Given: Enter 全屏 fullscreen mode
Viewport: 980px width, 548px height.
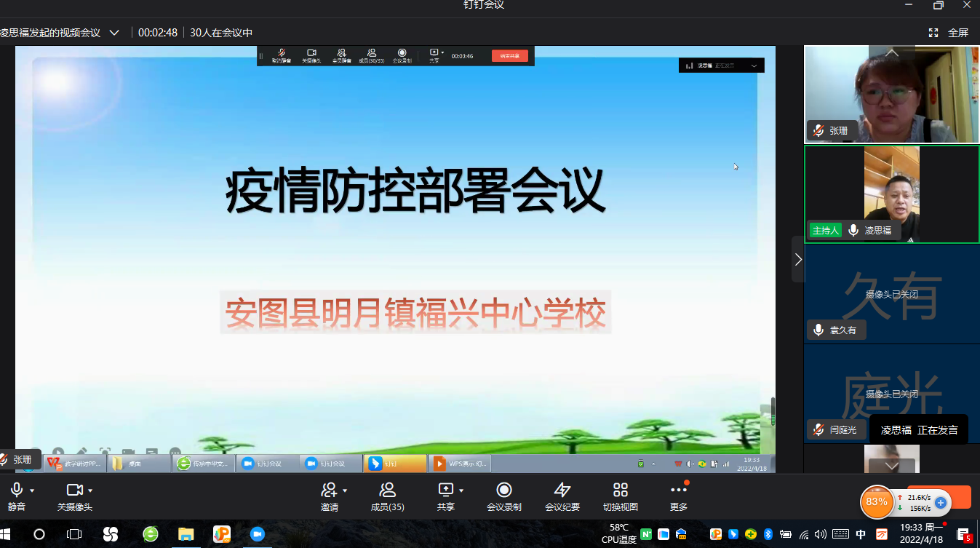Looking at the screenshot, I should coord(949,33).
